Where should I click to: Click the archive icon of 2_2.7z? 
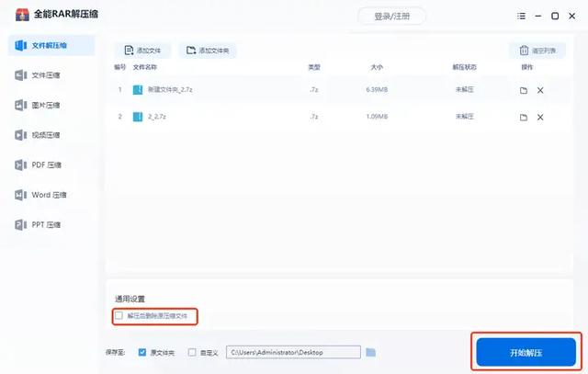pos(138,117)
